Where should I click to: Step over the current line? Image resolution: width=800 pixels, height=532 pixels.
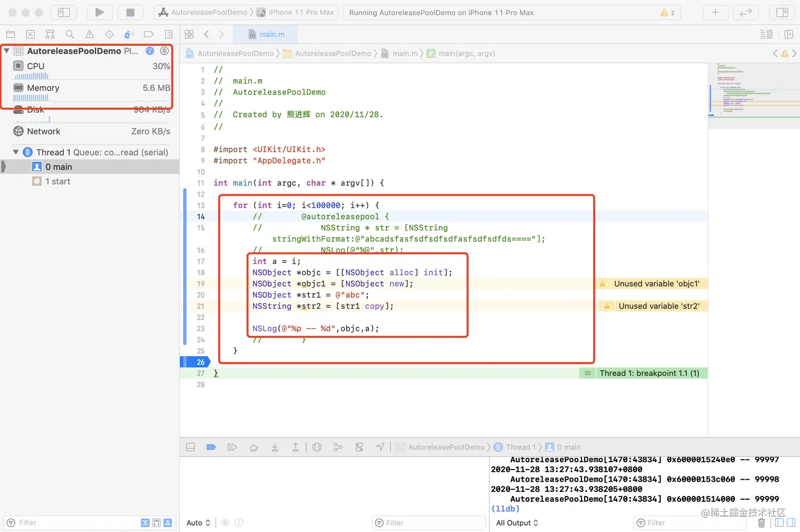[254, 447]
